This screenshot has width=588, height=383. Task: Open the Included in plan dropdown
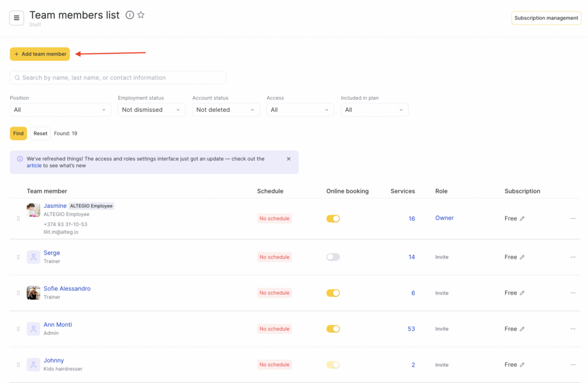[374, 110]
